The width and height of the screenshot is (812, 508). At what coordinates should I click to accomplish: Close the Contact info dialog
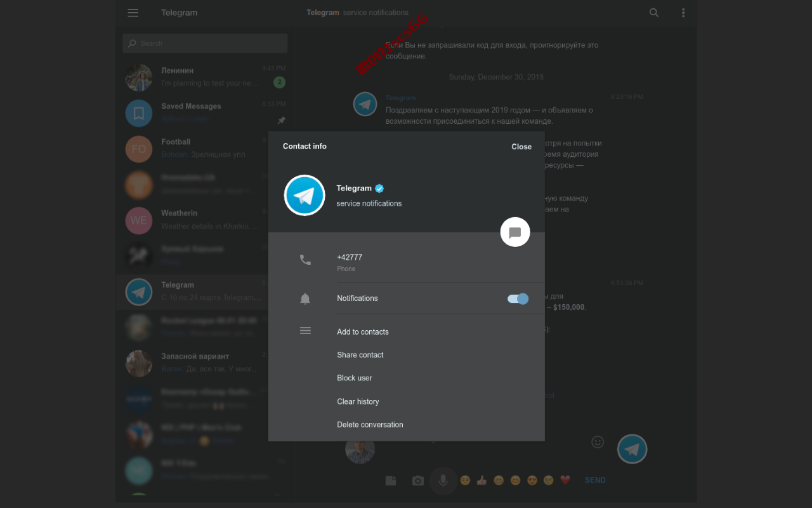521,147
